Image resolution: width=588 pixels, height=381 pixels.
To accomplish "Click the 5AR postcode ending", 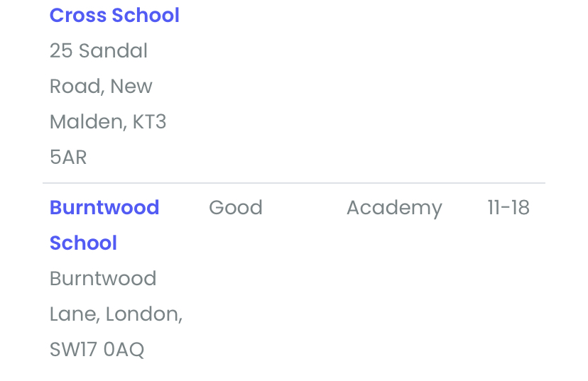I will [x=68, y=158].
